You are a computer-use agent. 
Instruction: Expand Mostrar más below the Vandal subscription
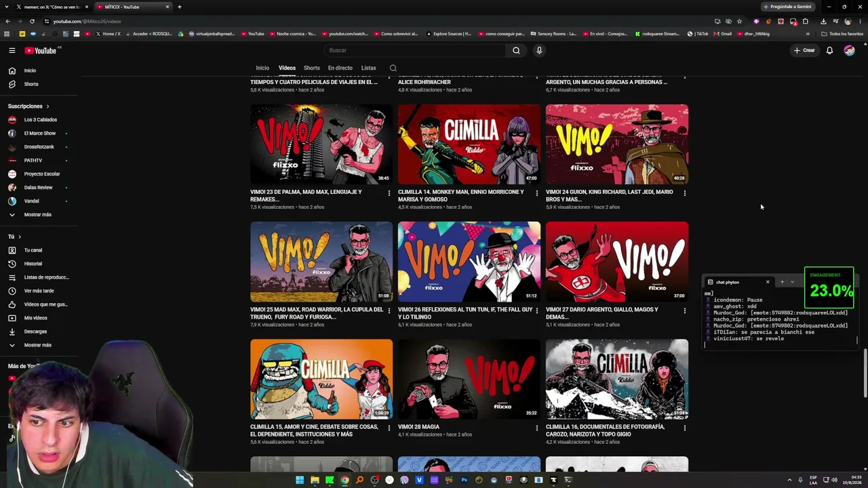coord(39,215)
